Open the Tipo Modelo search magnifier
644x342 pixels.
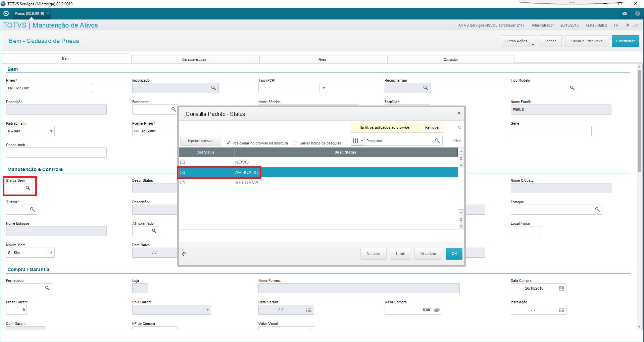tap(572, 88)
